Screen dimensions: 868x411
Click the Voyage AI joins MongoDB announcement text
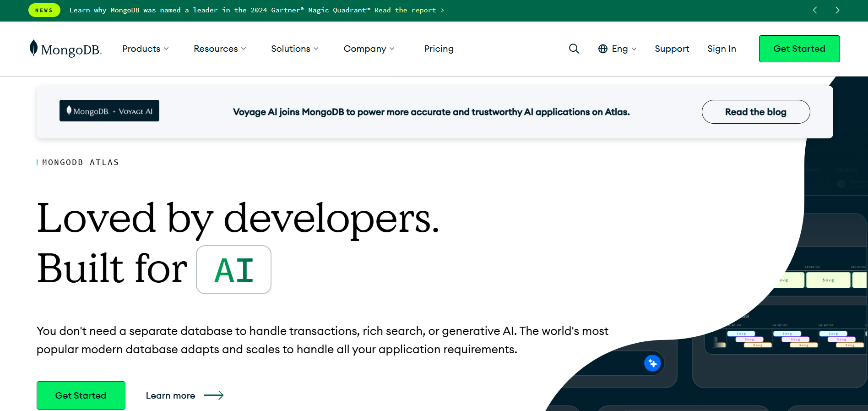[431, 112]
